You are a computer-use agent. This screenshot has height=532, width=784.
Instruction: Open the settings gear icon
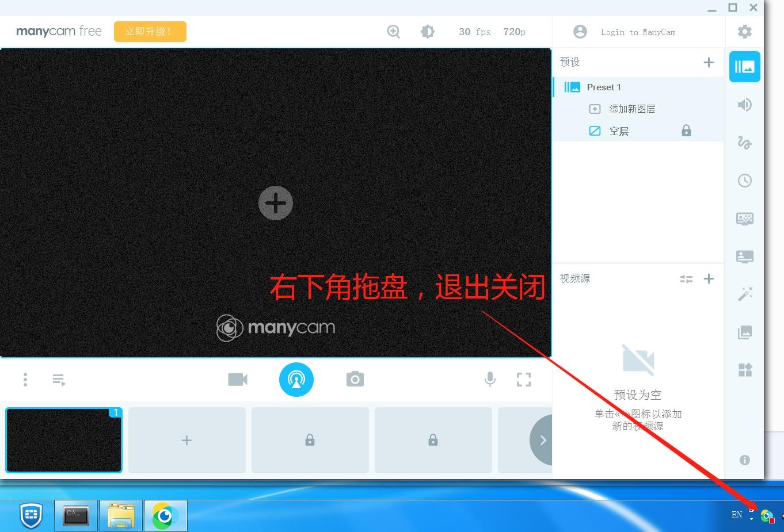pos(745,32)
